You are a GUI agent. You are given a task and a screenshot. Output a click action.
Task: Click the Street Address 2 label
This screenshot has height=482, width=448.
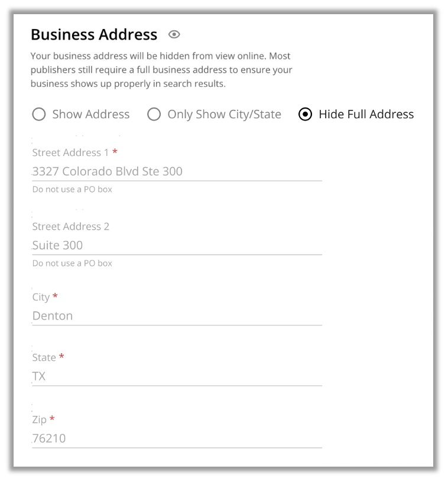tap(71, 227)
